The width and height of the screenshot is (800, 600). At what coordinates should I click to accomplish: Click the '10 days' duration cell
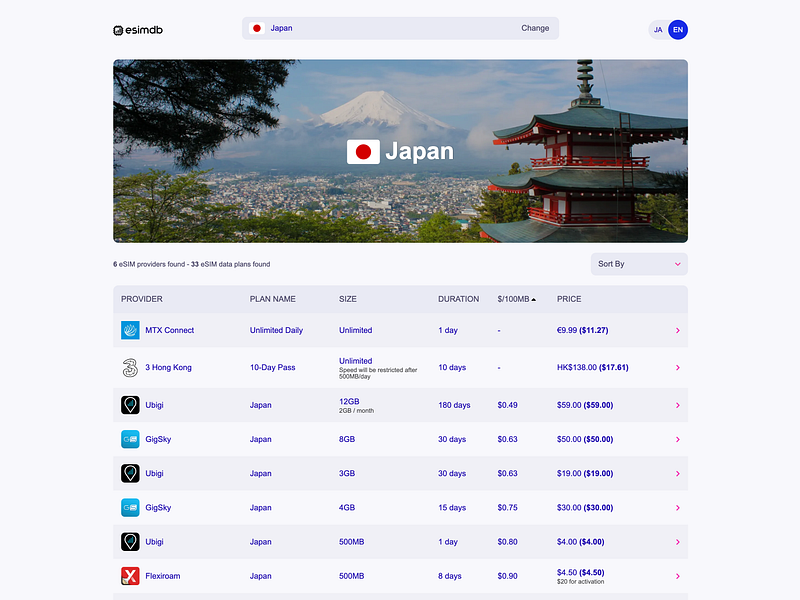click(x=452, y=367)
